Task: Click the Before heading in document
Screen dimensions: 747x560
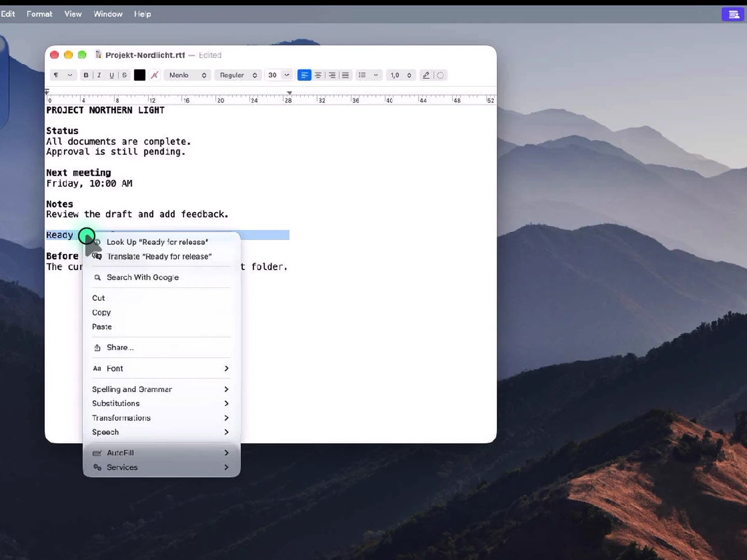Action: coord(62,256)
